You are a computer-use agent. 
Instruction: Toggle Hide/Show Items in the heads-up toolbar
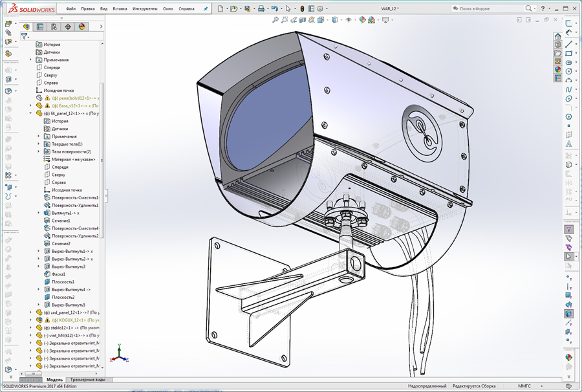[x=349, y=19]
